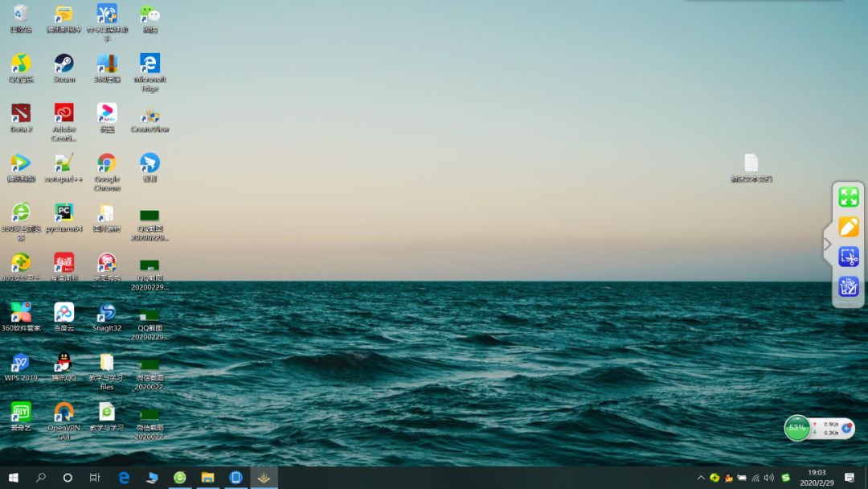Viewport: 868px width, 489px height.
Task: Click the green fullscreen icon in side toolbar
Action: click(x=848, y=197)
